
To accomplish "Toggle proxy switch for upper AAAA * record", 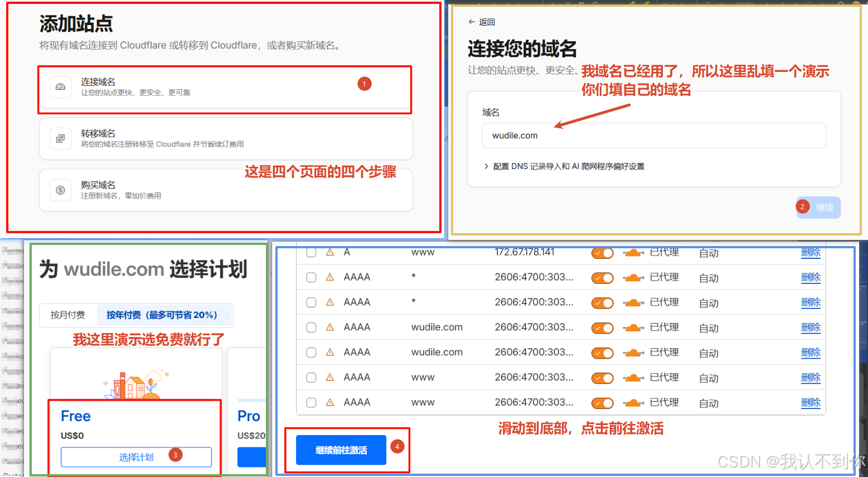I will click(x=603, y=278).
